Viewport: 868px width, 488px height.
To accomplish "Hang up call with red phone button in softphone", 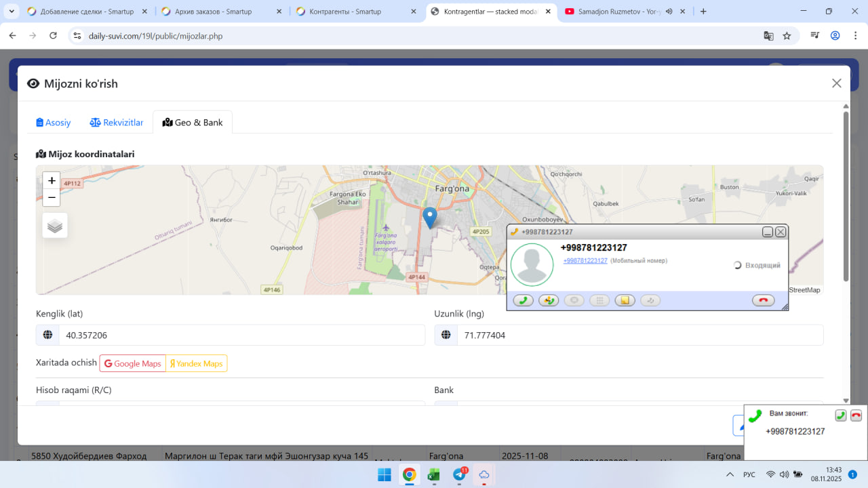I will 763,301.
